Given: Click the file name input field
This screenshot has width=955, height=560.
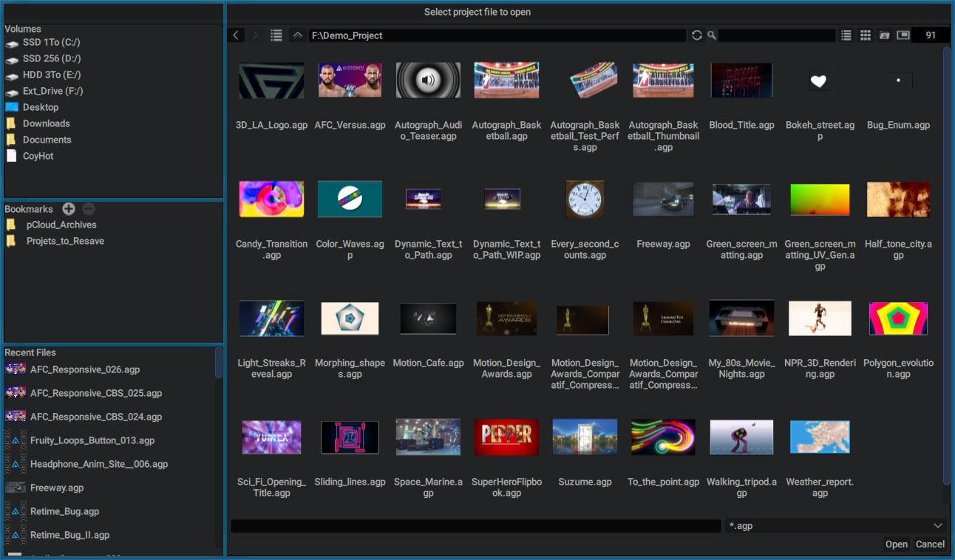Looking at the screenshot, I should tap(476, 526).
